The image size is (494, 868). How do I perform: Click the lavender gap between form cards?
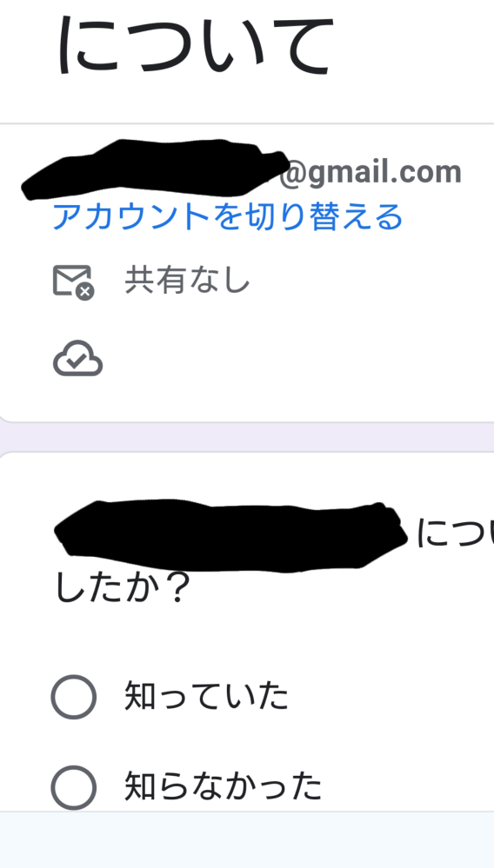pos(247,437)
